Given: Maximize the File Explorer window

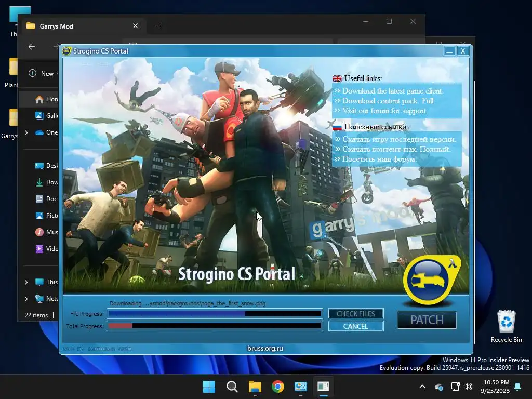Looking at the screenshot, I should (x=389, y=21).
